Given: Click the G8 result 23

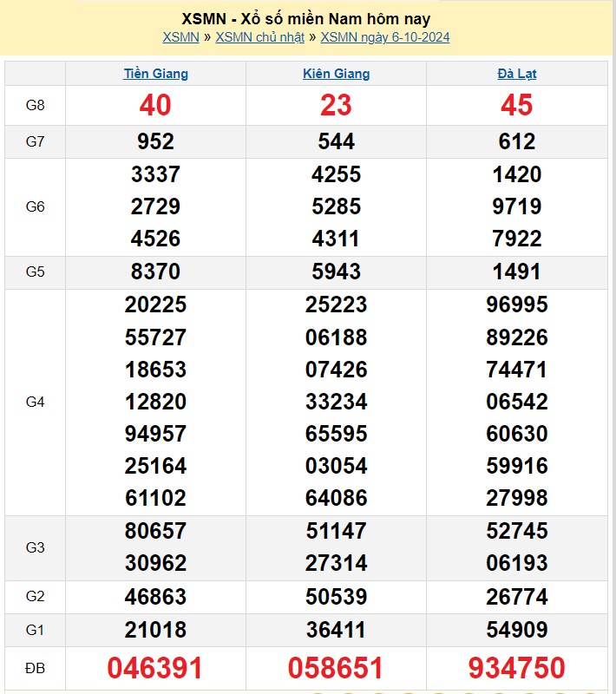Looking at the screenshot, I should (336, 105).
